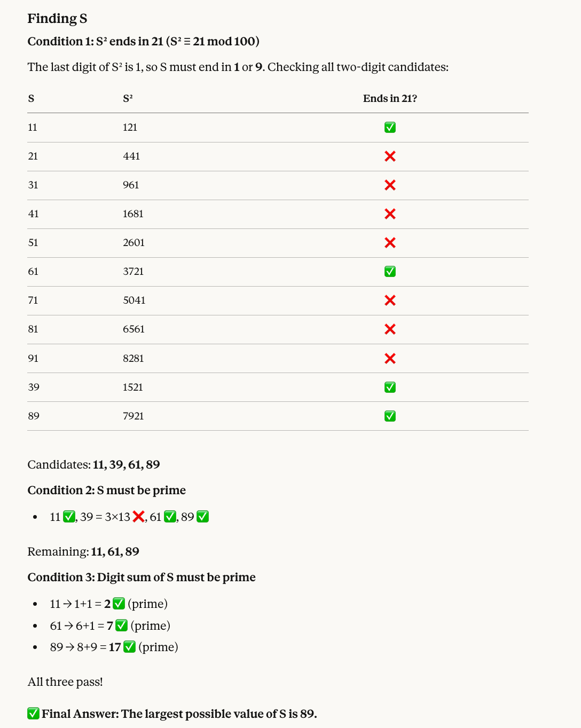Click the red cross in the 8281 row

pyautogui.click(x=390, y=358)
